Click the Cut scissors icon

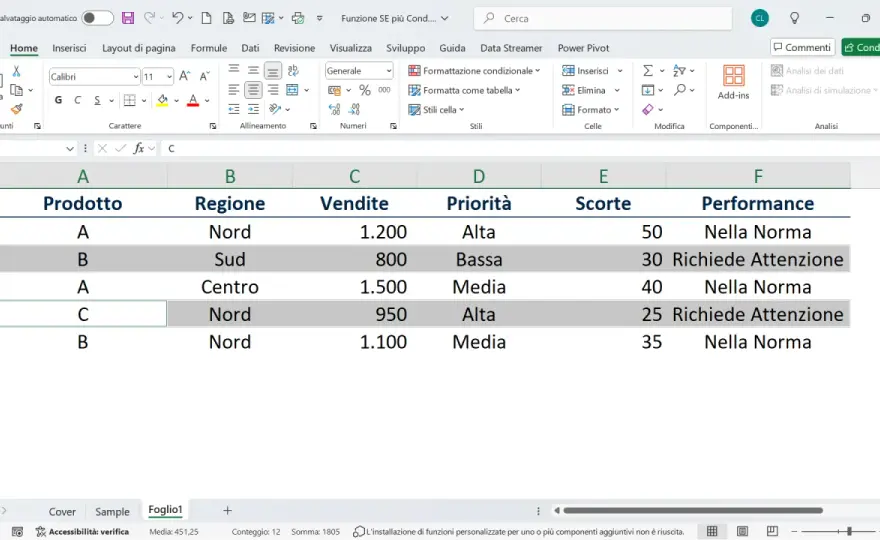point(16,71)
